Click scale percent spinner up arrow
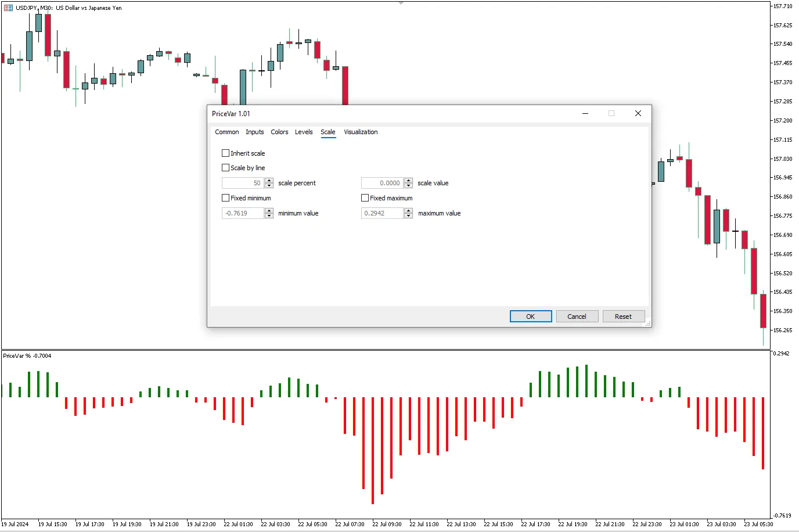Viewport: 799px width, 532px height. click(269, 181)
